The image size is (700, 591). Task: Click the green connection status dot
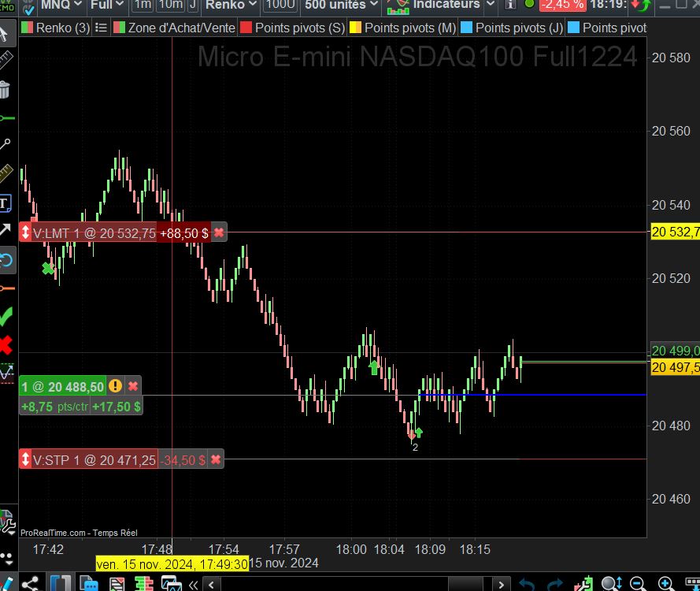coord(529,4)
